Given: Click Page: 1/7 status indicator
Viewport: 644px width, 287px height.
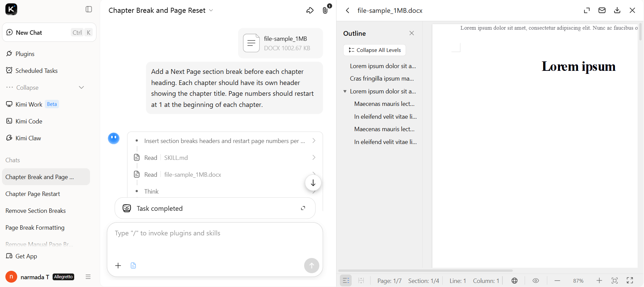Looking at the screenshot, I should pyautogui.click(x=389, y=281).
